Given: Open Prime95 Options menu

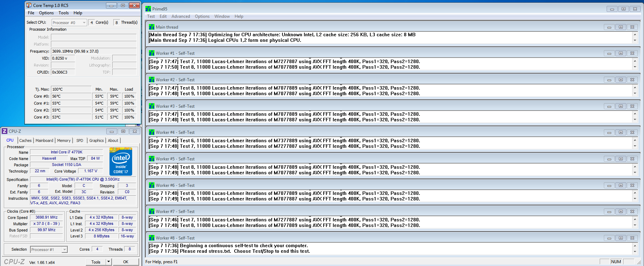Looking at the screenshot, I should coord(202,16).
